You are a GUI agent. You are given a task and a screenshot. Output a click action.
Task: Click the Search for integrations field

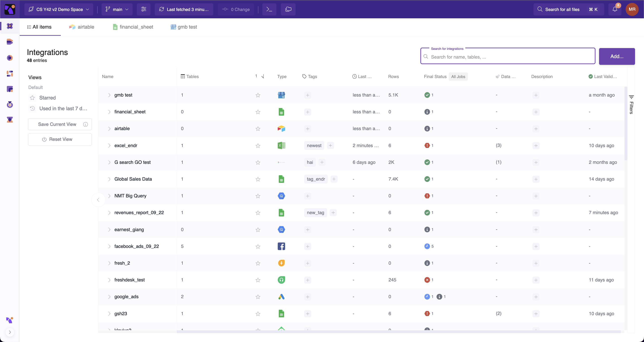tap(508, 57)
